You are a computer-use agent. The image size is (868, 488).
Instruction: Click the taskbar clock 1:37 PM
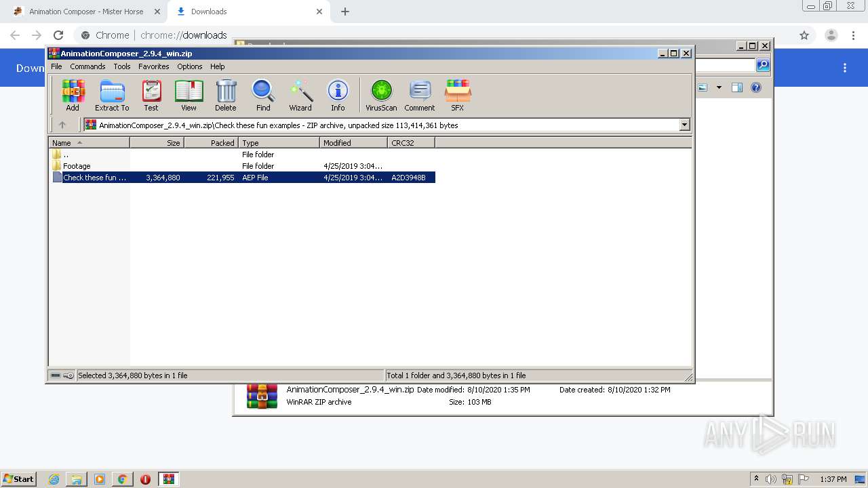click(x=833, y=479)
